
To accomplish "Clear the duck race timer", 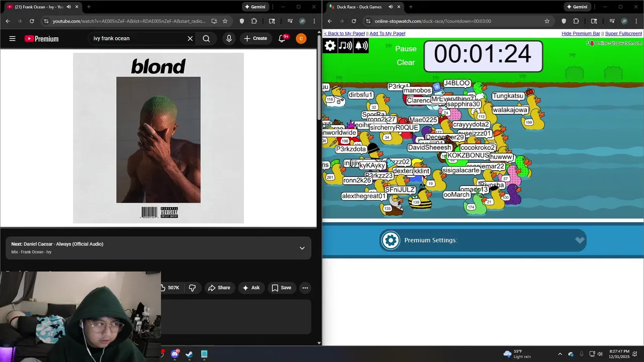I will click(x=406, y=62).
